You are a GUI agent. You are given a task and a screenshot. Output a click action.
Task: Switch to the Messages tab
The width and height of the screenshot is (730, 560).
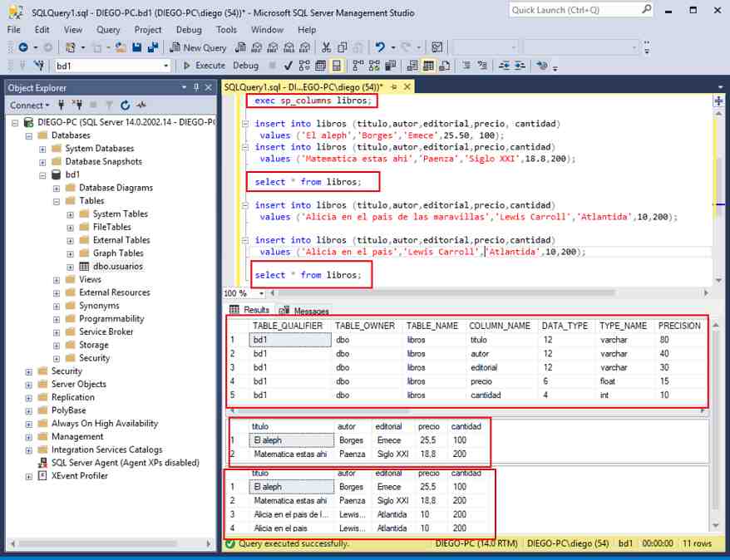[x=312, y=308]
